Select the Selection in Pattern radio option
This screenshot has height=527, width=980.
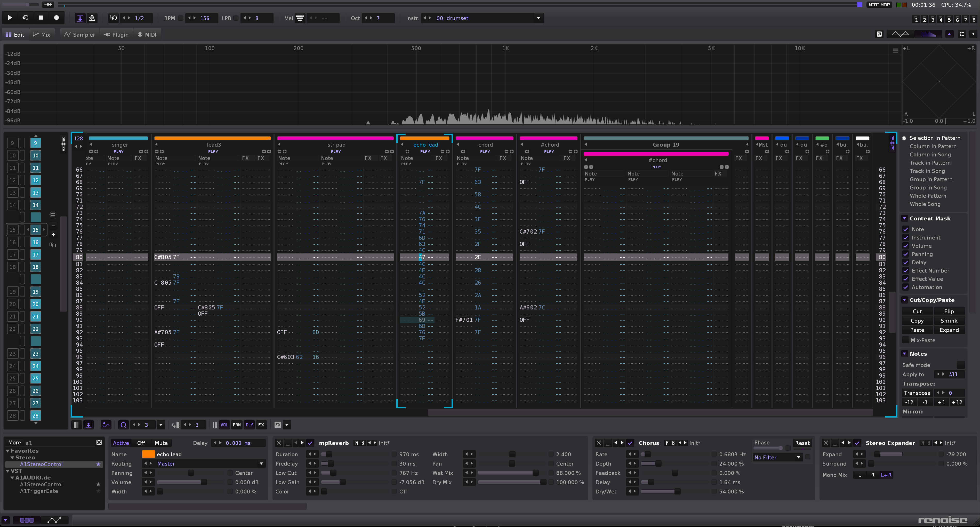point(931,138)
